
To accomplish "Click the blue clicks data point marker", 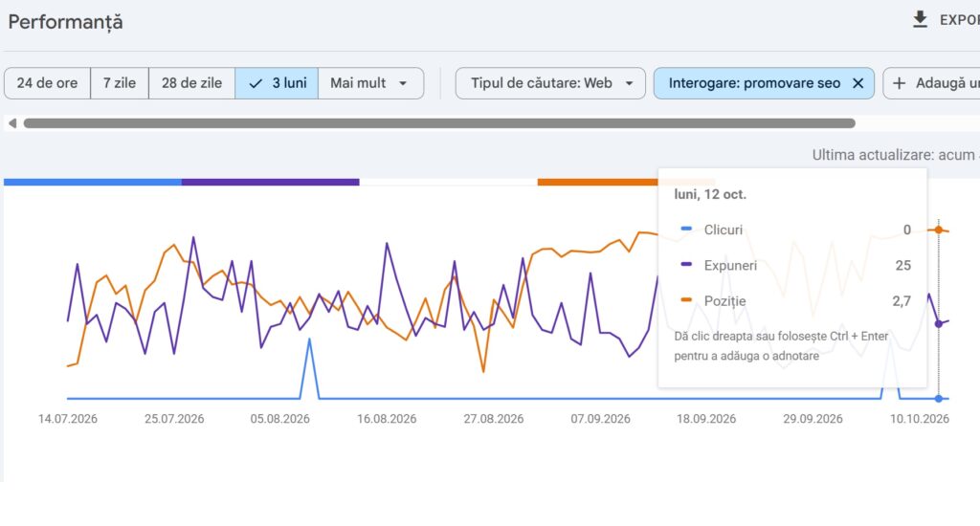I will pos(939,399).
